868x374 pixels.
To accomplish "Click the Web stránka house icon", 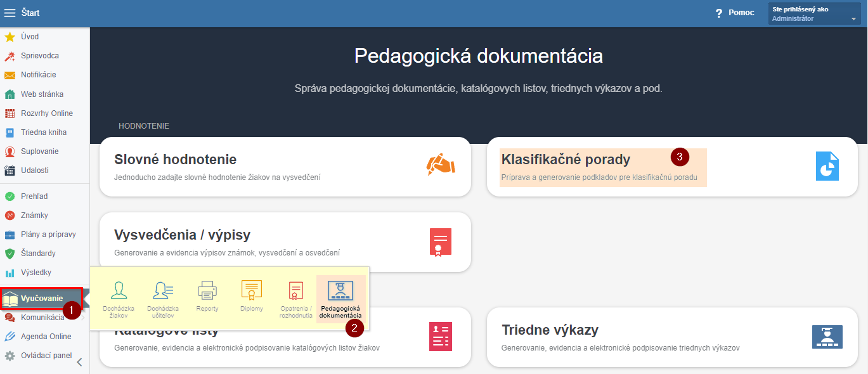I will click(x=10, y=94).
